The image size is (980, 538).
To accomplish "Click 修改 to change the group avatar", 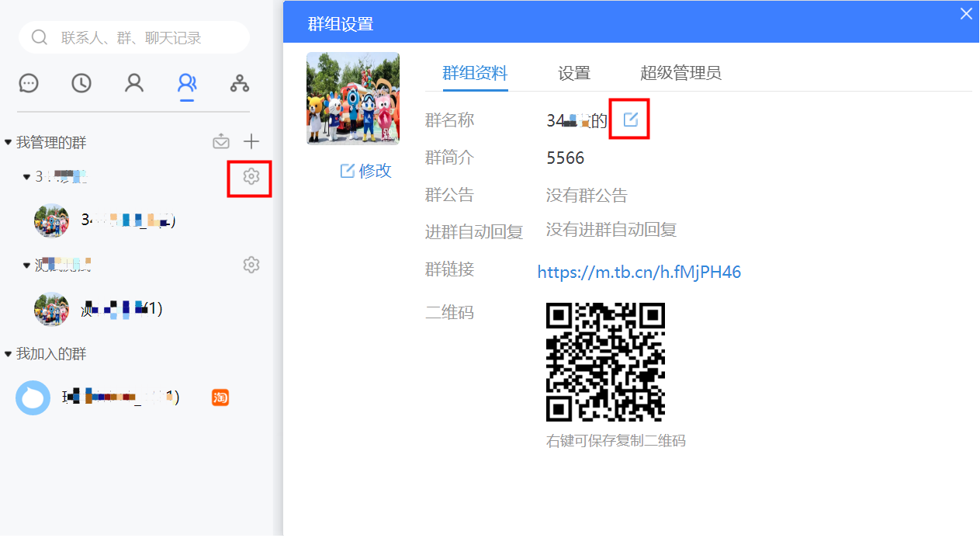I will click(366, 171).
